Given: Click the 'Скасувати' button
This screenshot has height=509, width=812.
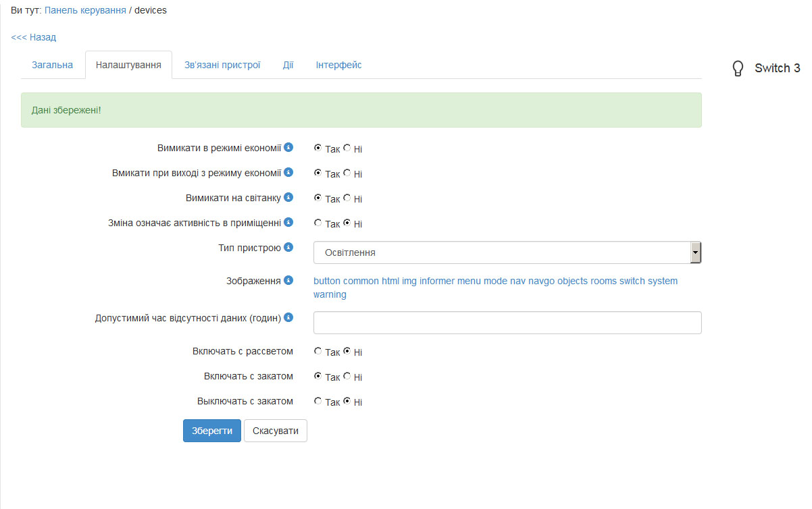Looking at the screenshot, I should [275, 431].
